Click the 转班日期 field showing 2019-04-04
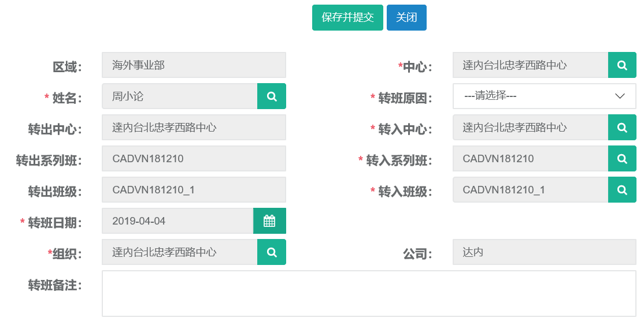 coord(177,221)
